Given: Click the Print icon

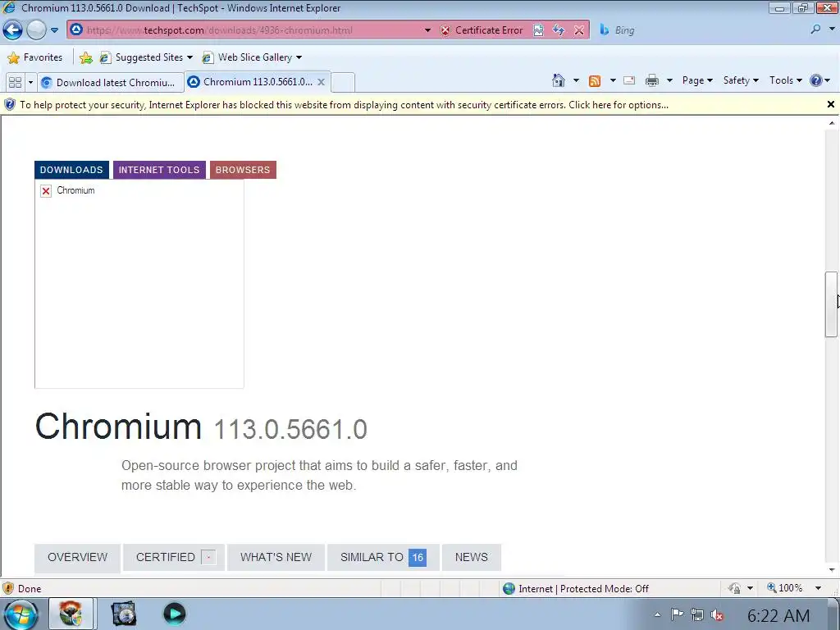Looking at the screenshot, I should click(651, 80).
